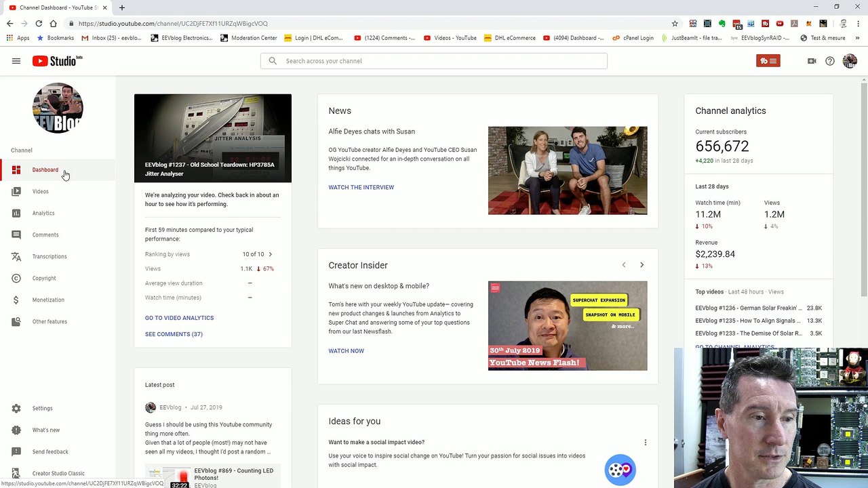
Task: Click the Settings gear icon
Action: 16,408
